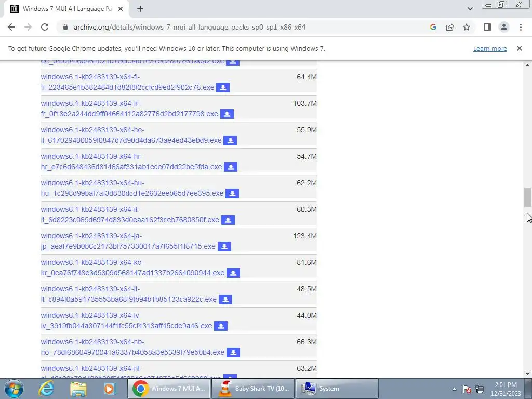This screenshot has height=399, width=532.
Task: Open Windows Start menu orb
Action: 14,389
